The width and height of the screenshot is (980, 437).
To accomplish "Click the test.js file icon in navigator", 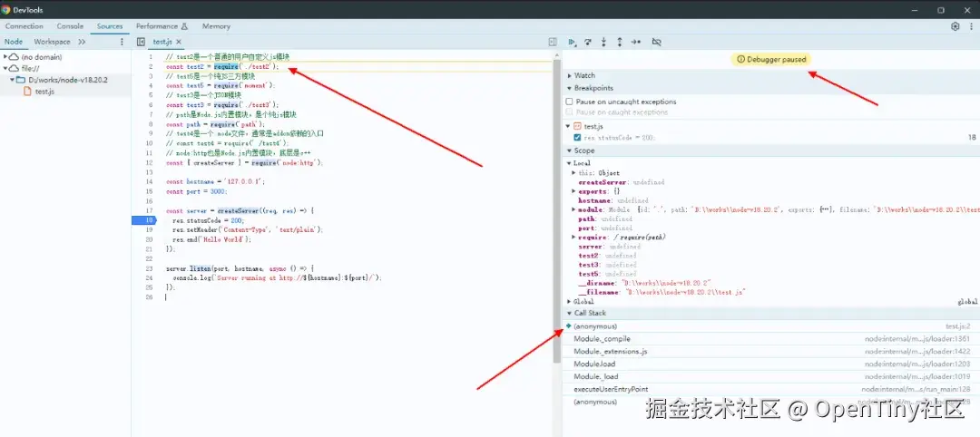I will [x=27, y=92].
